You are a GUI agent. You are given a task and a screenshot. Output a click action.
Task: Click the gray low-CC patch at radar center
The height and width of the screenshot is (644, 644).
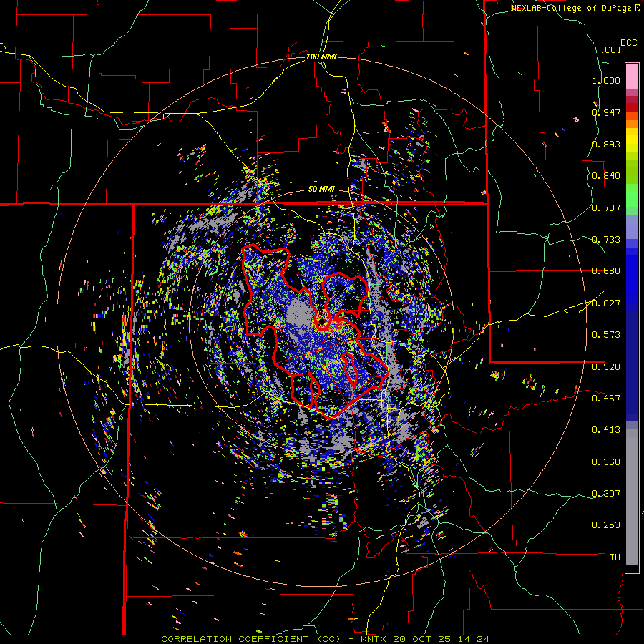(x=299, y=314)
